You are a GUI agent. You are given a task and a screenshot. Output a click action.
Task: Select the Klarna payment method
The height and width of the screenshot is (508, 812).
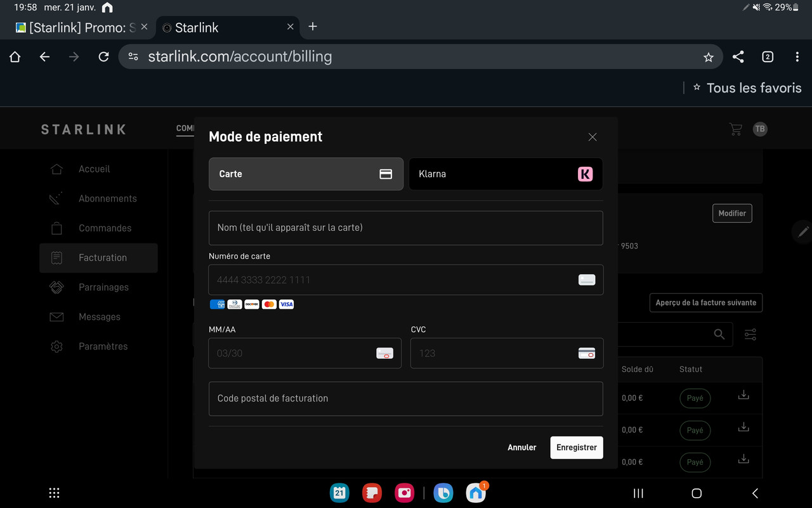tap(506, 174)
